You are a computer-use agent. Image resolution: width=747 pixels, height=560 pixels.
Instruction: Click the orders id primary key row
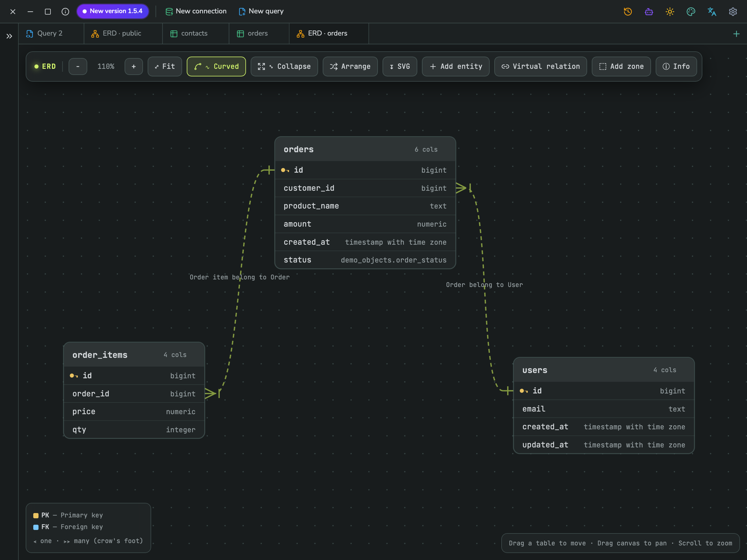tap(365, 170)
